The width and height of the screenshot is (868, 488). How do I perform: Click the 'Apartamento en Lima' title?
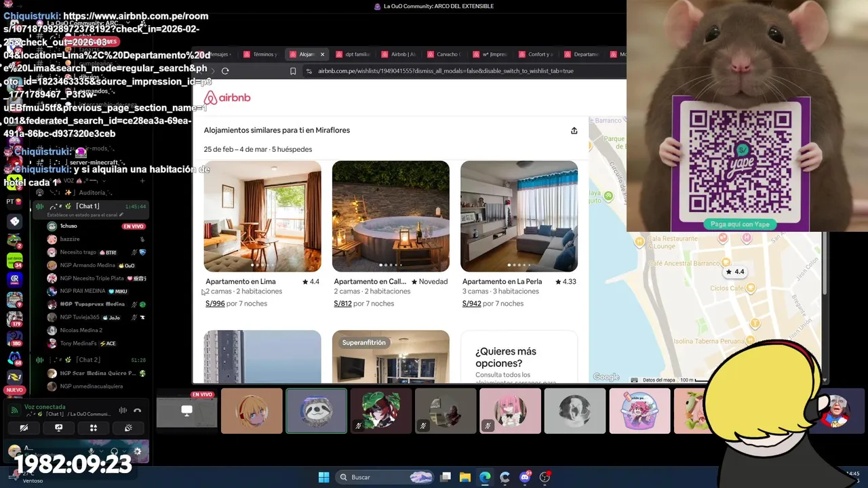(241, 281)
